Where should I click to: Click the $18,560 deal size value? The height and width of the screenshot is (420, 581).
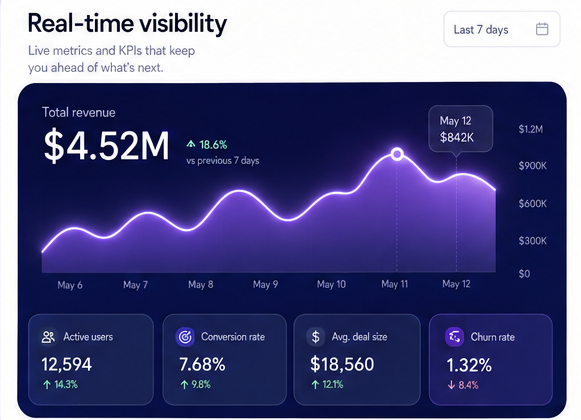point(342,364)
